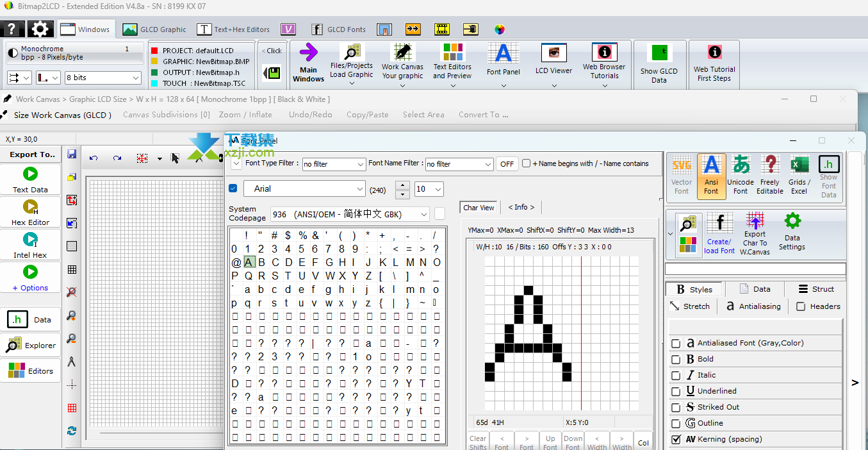Image resolution: width=868 pixels, height=450 pixels.
Task: Expand the Arial font name dropdown
Action: point(359,189)
